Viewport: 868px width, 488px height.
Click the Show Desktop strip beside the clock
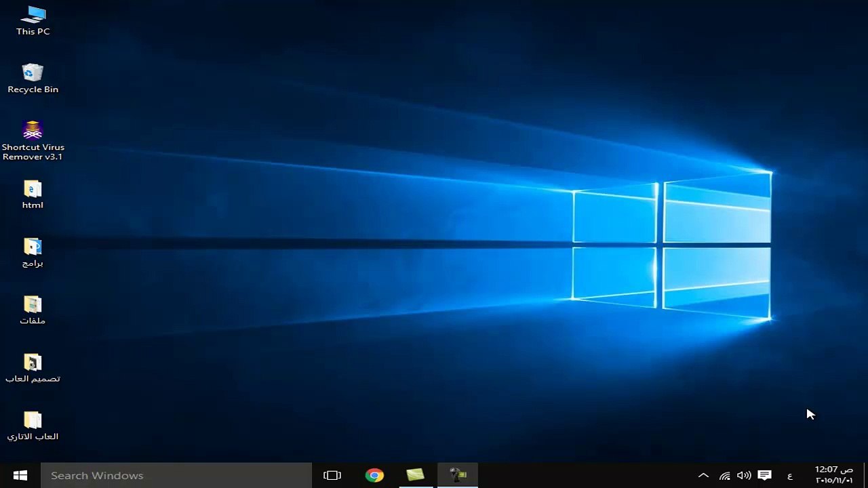click(x=865, y=475)
